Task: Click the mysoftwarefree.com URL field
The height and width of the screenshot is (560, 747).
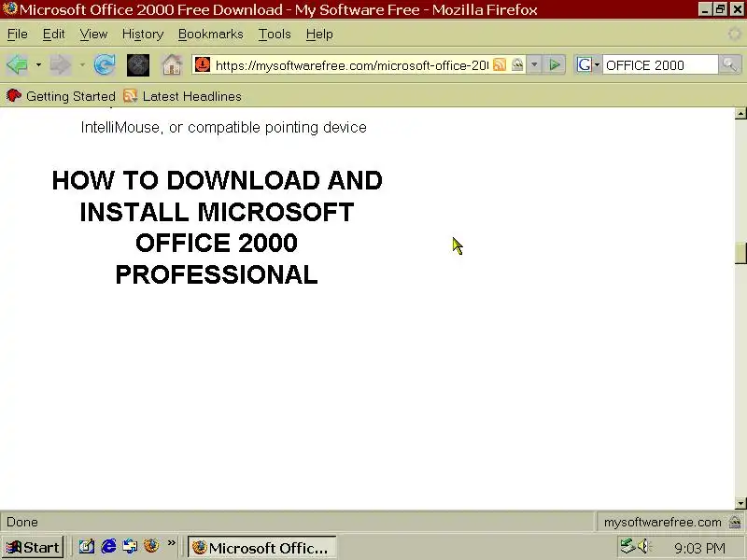Action: (352, 65)
